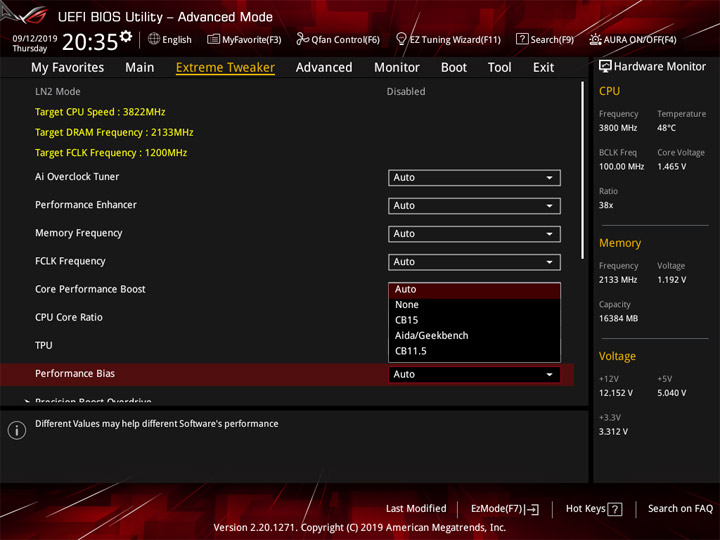Click Target FCLK Frequency : 1200MHz text
Screen dimensions: 720x540
click(111, 152)
